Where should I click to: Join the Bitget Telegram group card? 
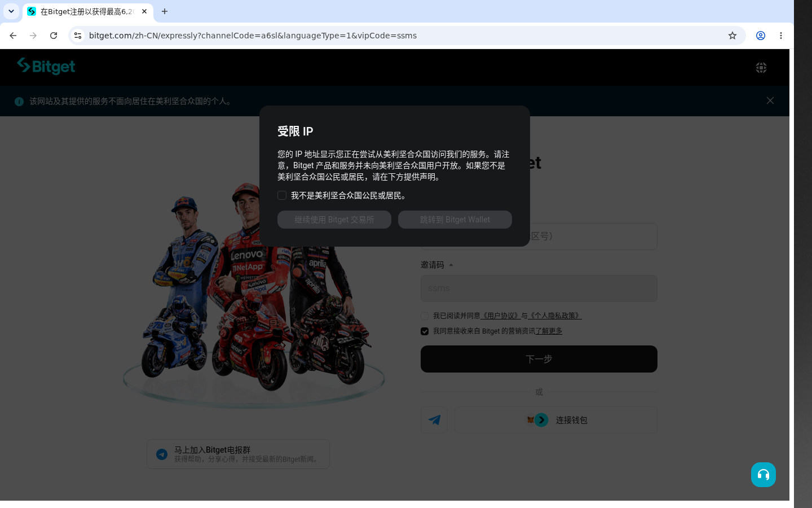tap(238, 454)
